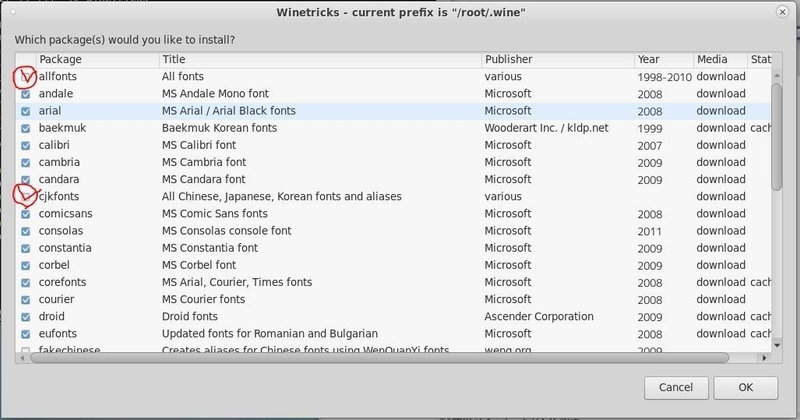The width and height of the screenshot is (800, 420).
Task: Toggle the allfonts package checkbox
Action: [x=26, y=77]
